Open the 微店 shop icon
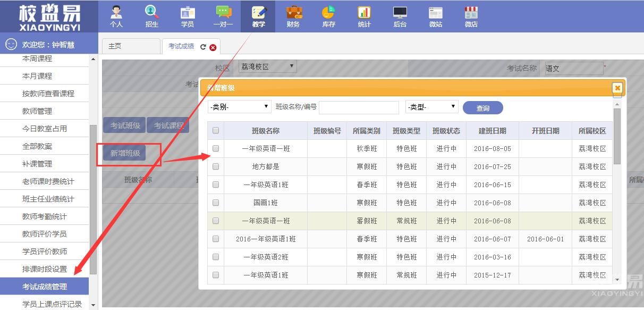 coord(471,16)
